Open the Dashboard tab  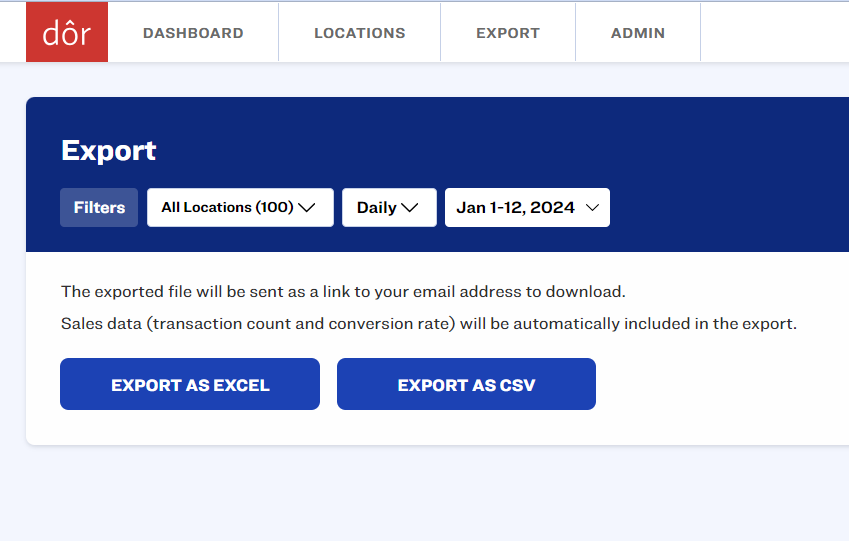click(193, 33)
